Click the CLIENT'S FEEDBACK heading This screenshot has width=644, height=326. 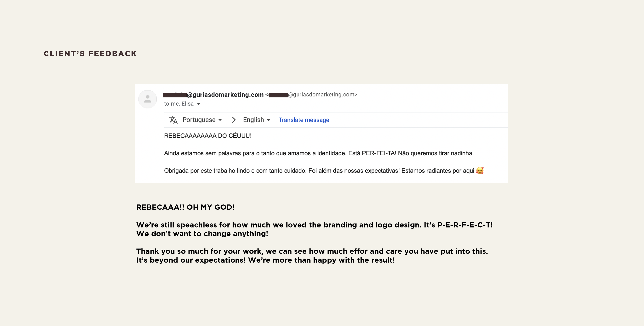point(90,54)
